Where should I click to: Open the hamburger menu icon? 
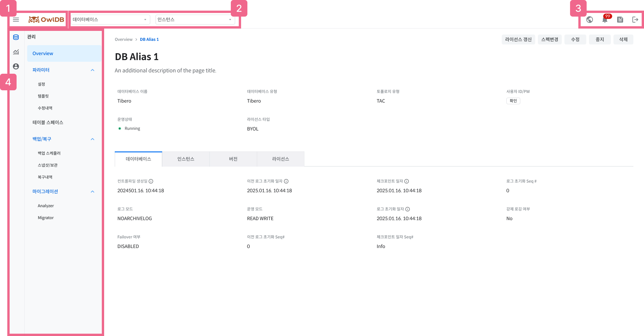pos(16,20)
